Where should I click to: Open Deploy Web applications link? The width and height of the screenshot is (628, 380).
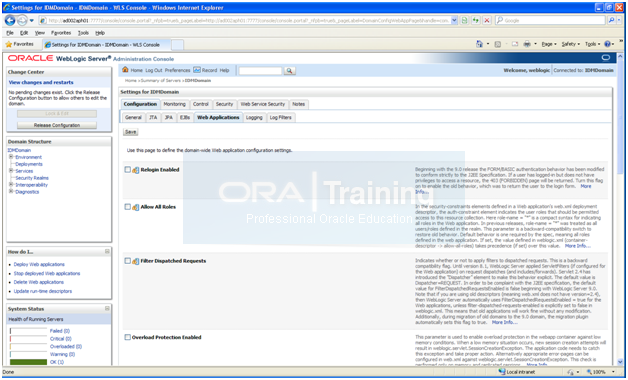coord(39,264)
